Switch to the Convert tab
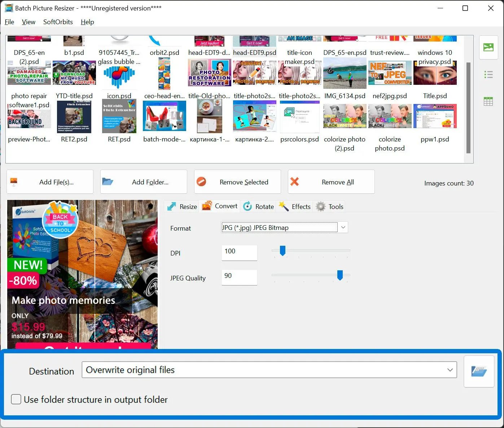This screenshot has height=428, width=504. (220, 206)
